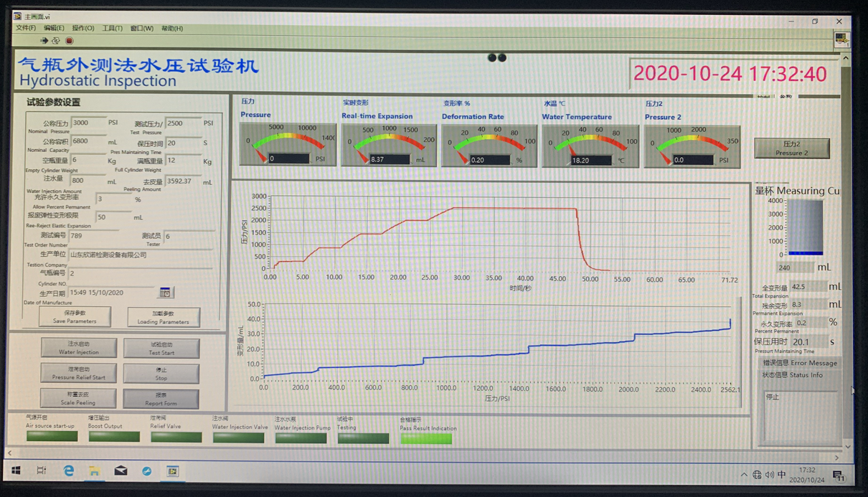Open File Explorer from the taskbar
The height and width of the screenshot is (497, 868).
[x=94, y=471]
